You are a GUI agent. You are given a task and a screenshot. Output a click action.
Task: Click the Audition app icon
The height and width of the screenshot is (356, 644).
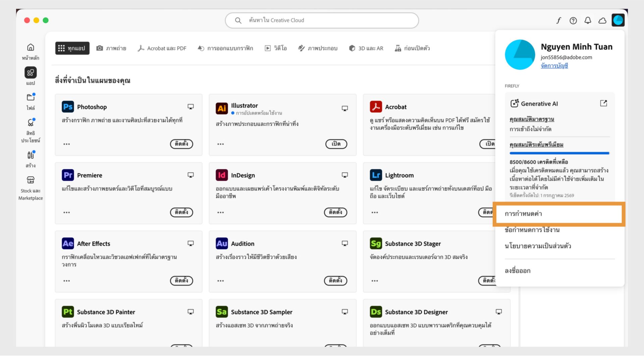222,243
